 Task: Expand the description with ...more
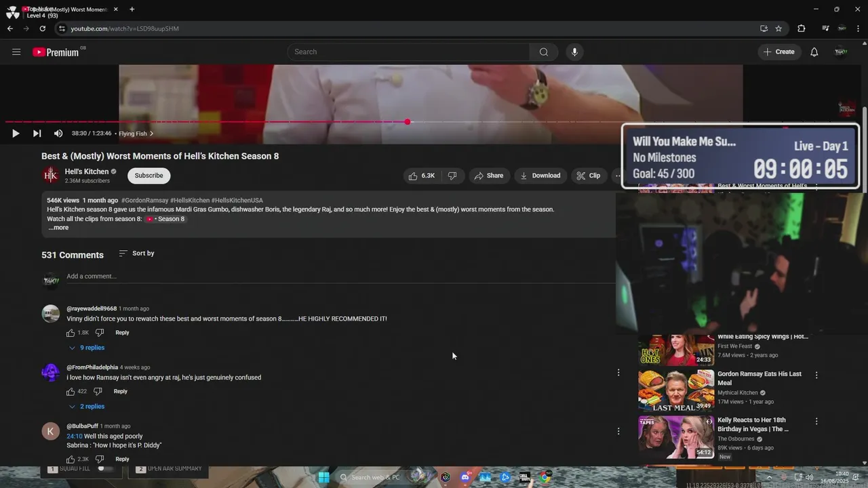click(x=58, y=228)
